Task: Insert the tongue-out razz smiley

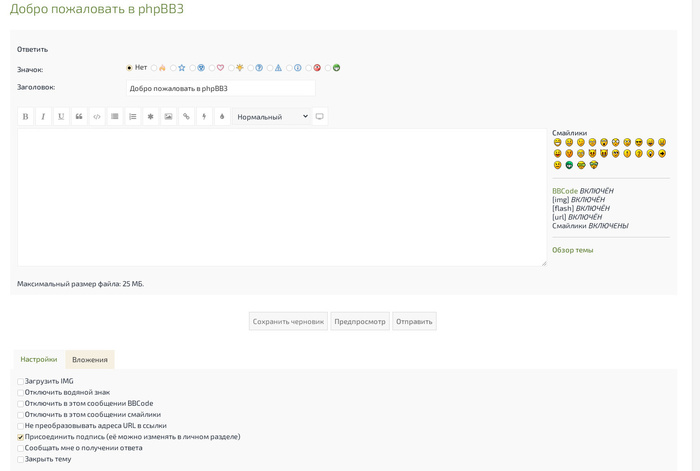Action: pos(558,153)
